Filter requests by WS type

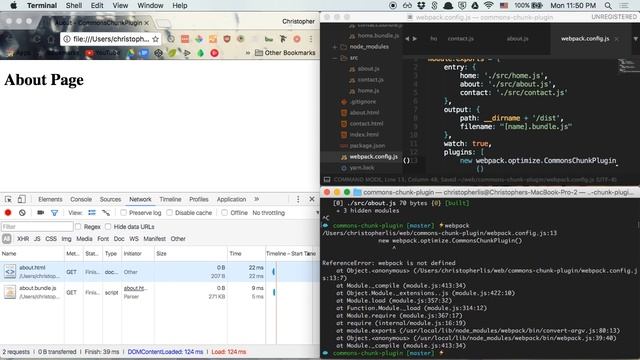point(134,239)
